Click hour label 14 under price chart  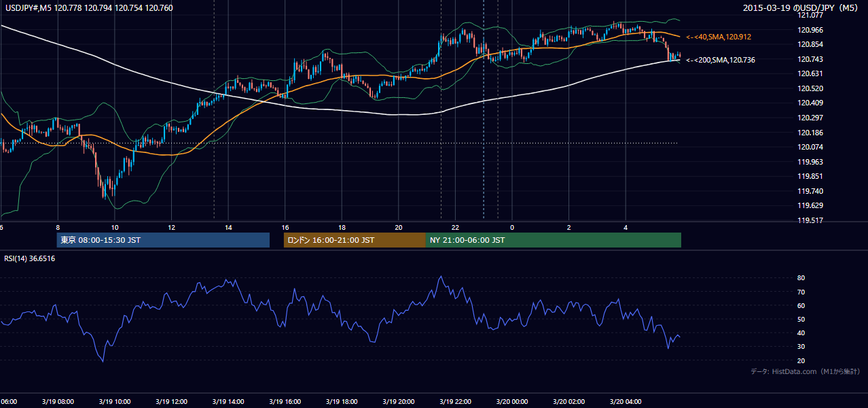pyautogui.click(x=228, y=228)
